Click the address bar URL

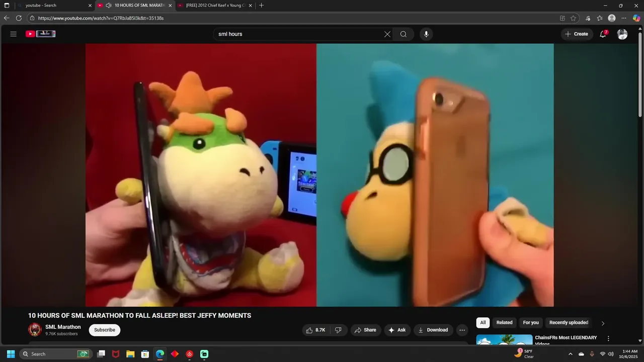[x=101, y=18]
